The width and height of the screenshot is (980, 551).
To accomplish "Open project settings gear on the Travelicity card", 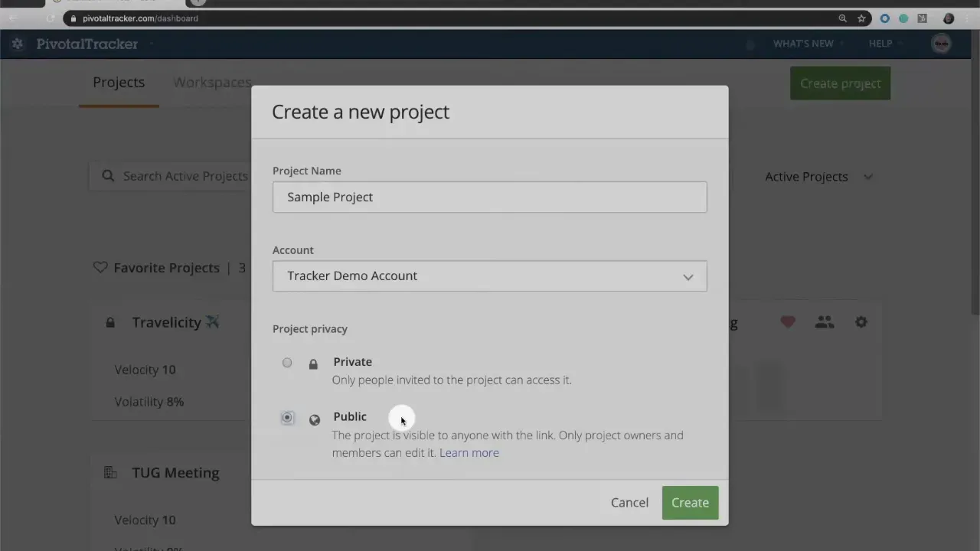I will tap(861, 322).
